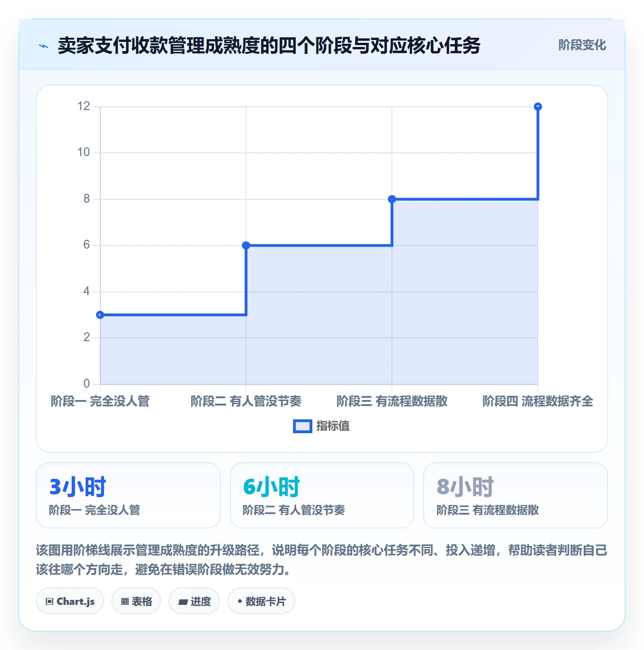Click the y-axis value 2

(86, 337)
